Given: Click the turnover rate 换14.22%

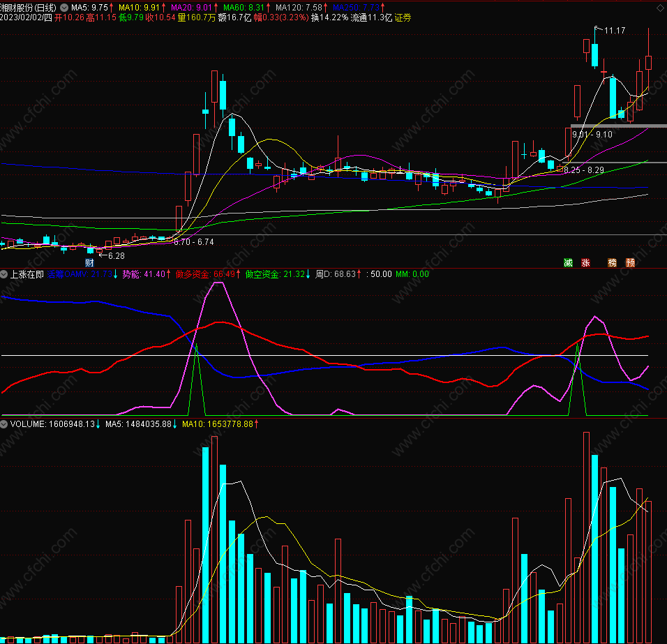Looking at the screenshot, I should 330,18.
